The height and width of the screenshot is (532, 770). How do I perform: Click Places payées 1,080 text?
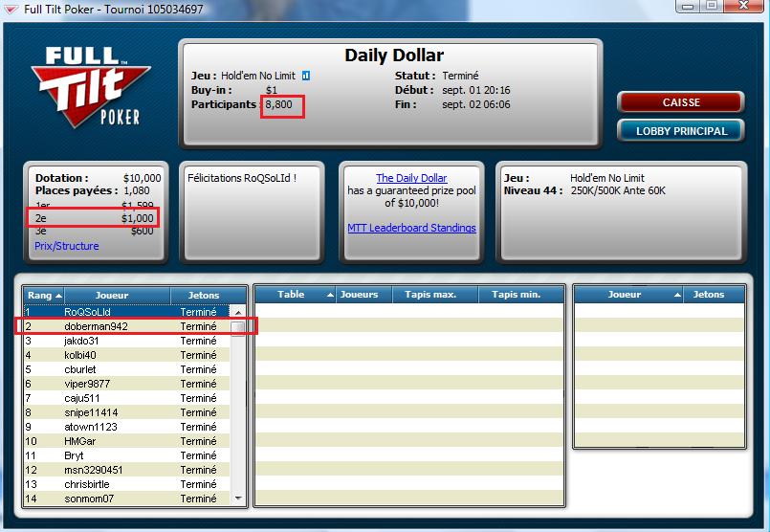tap(93, 190)
